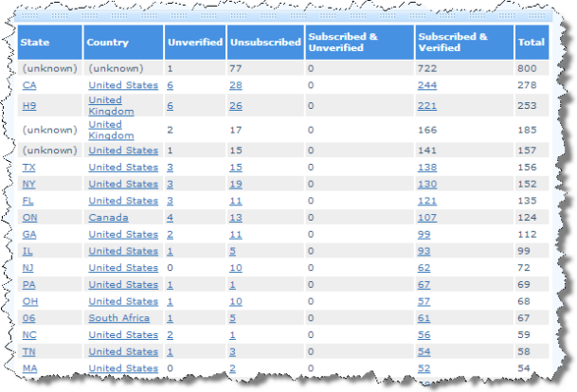Open 13 unsubscribed link for ON

236,218
